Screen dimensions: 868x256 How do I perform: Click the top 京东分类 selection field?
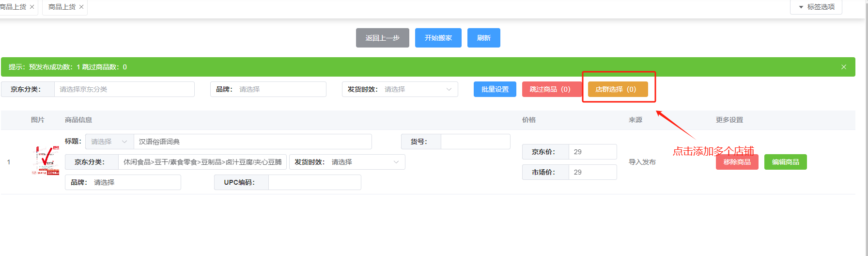124,89
